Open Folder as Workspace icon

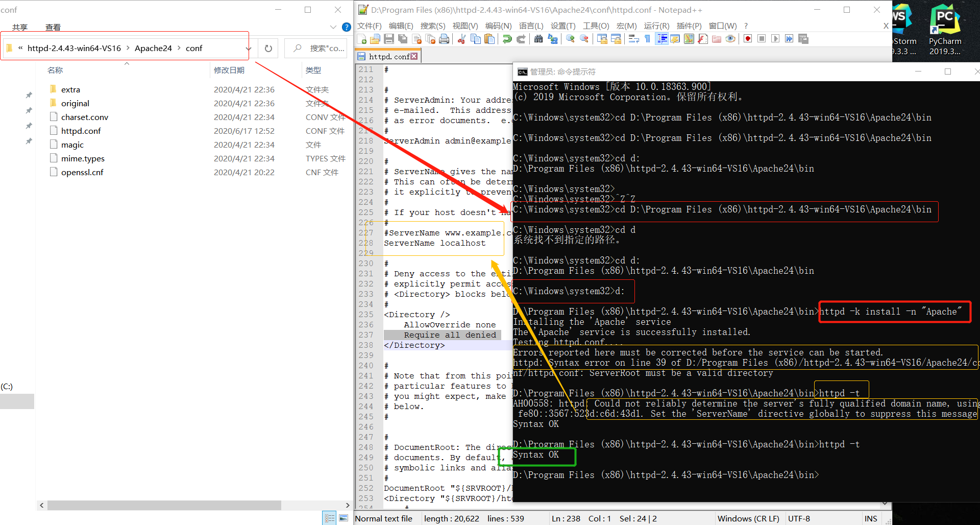717,39
